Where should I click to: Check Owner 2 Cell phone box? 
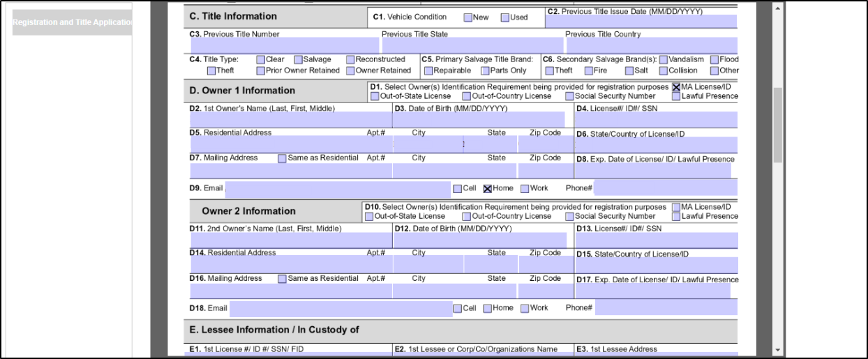457,308
